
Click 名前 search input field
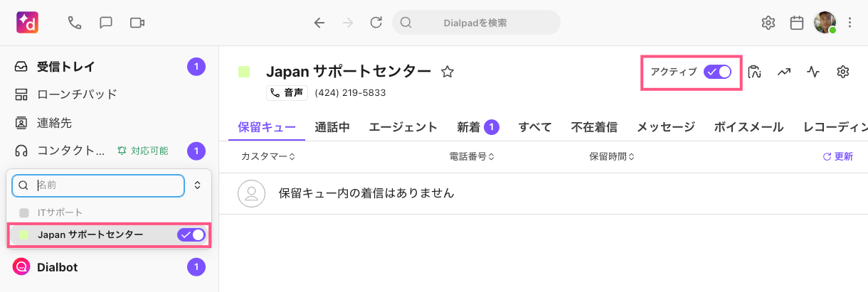[99, 185]
